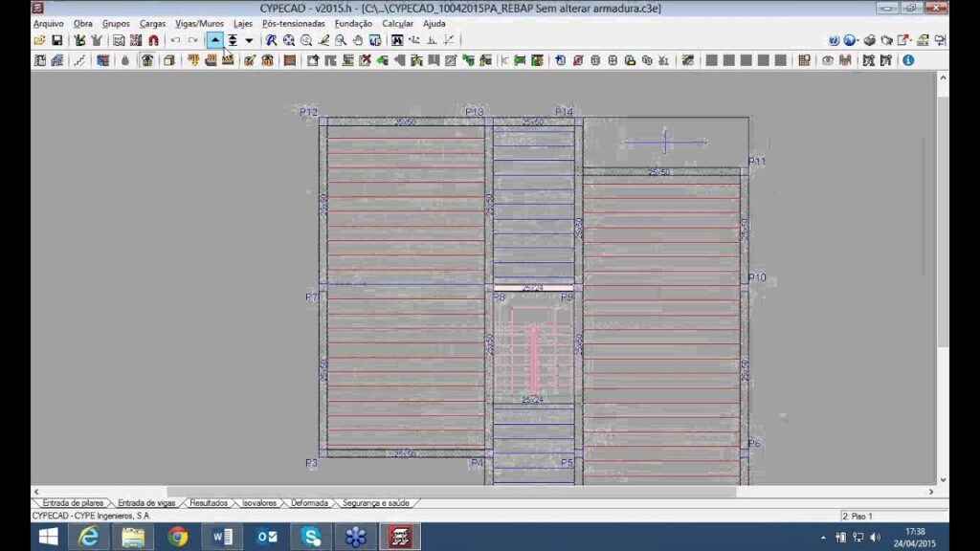Open the Calcular menu
Viewport: 980px width, 551px height.
click(x=397, y=23)
